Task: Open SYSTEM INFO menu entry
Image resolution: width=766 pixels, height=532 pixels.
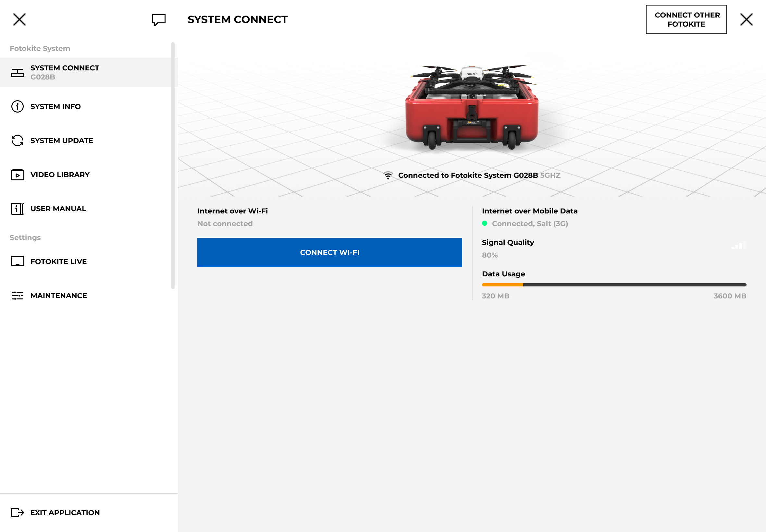Action: tap(89, 107)
